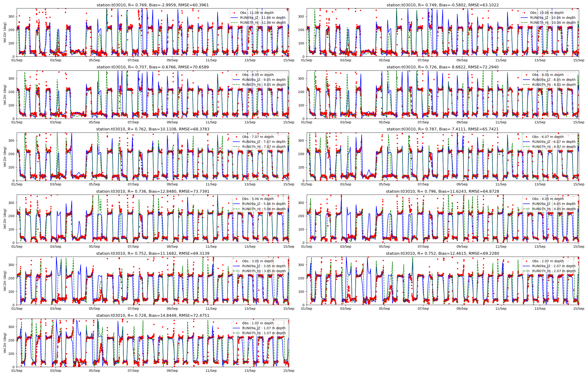The image size is (588, 376).
Task: Select the plot title showing Bias= 8.6822
Action: pyautogui.click(x=442, y=67)
